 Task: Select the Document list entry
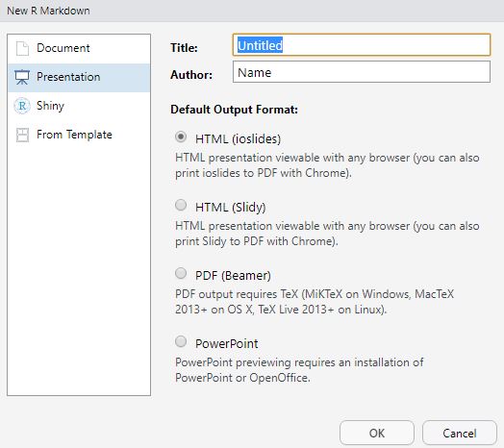(79, 48)
